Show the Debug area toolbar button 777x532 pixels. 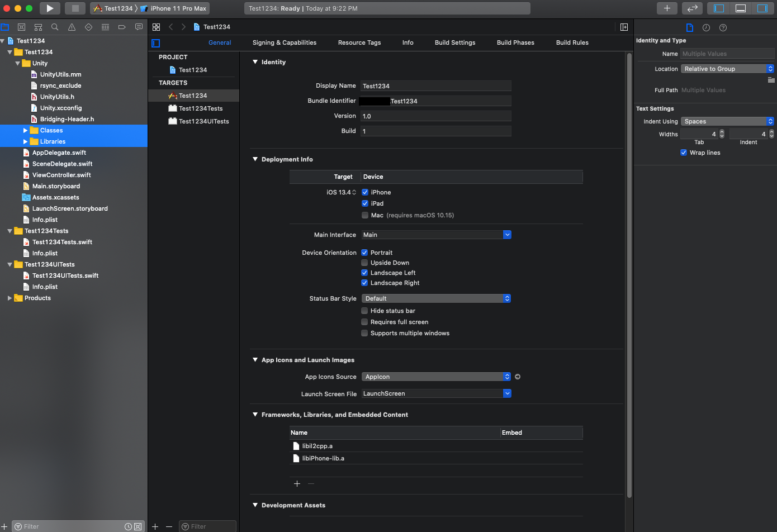tap(740, 8)
